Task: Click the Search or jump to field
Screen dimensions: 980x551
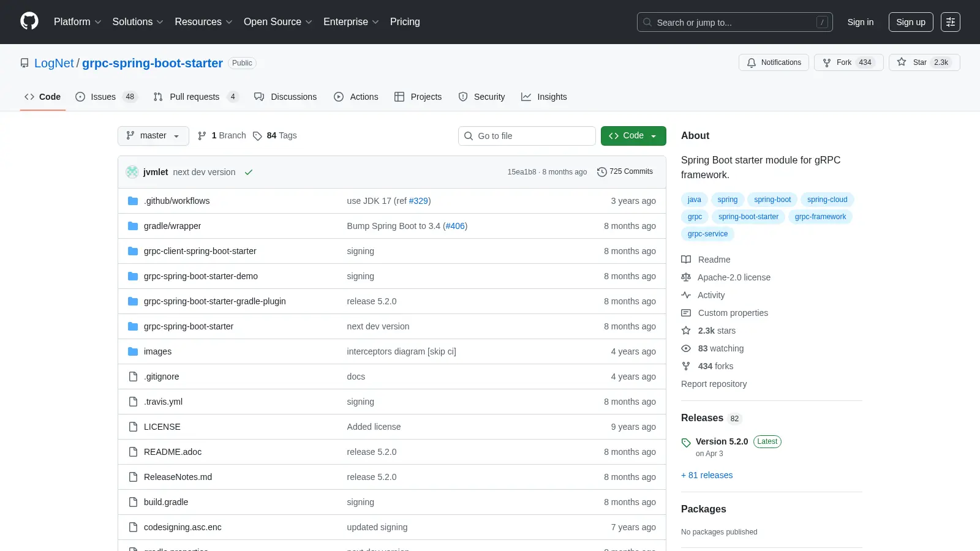Action: coord(734,22)
